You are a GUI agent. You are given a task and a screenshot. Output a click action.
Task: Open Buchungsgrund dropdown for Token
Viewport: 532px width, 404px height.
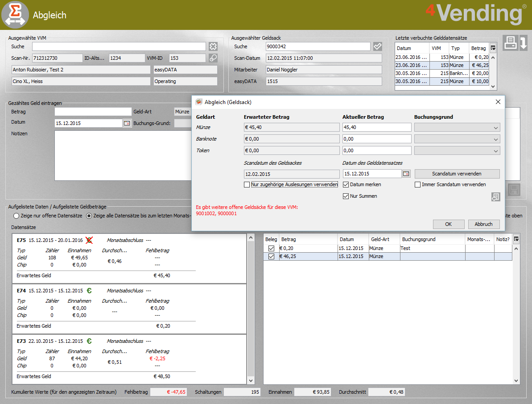tap(457, 150)
